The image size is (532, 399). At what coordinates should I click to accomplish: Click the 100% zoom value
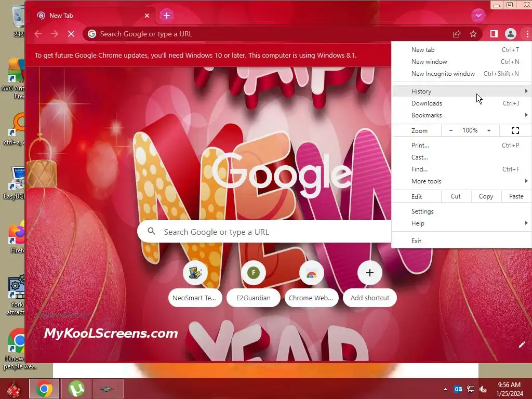point(470,130)
